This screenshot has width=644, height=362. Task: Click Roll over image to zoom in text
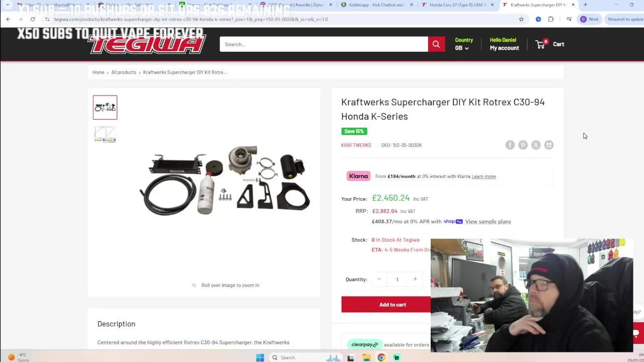point(230,285)
